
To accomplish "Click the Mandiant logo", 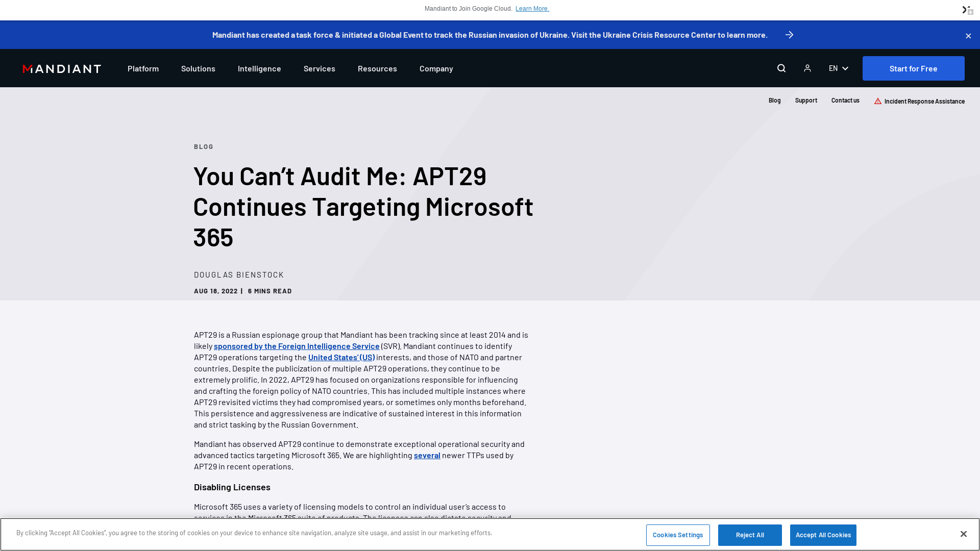I will pyautogui.click(x=61, y=68).
